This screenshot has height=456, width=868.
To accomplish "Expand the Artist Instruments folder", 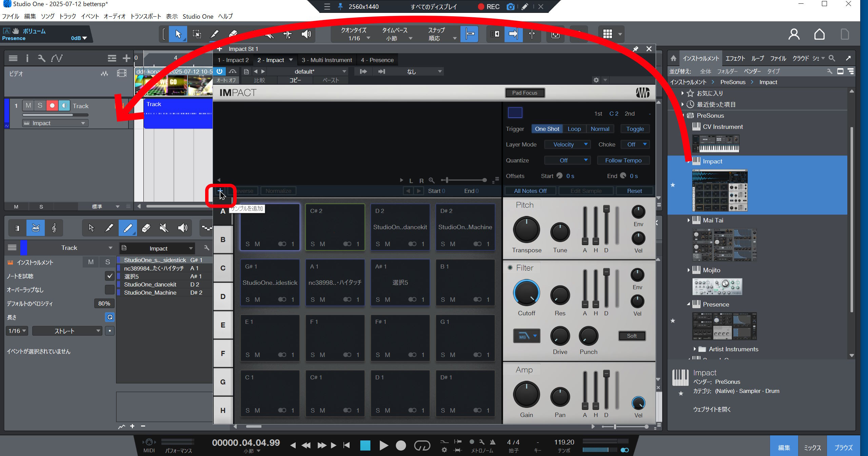I will coord(695,349).
